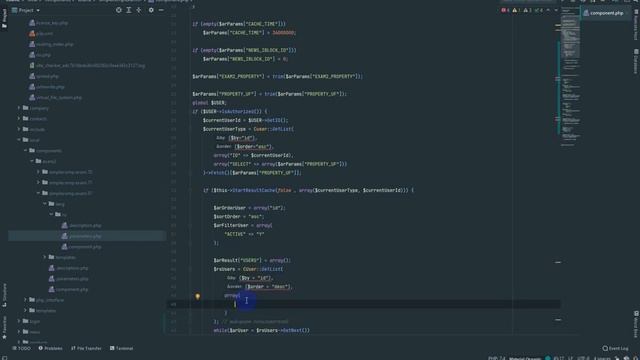Click the weak warnings count indicator
640x360 pixels.
[528, 10]
